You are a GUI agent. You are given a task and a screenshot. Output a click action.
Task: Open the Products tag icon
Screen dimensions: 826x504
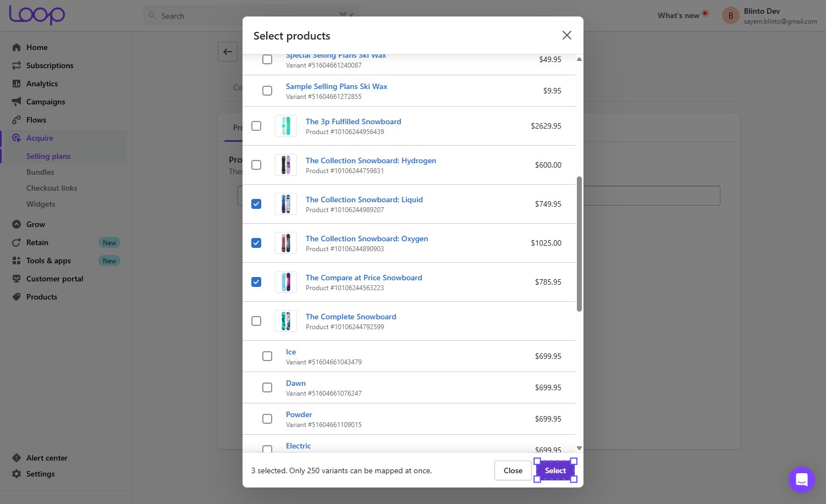pyautogui.click(x=16, y=297)
